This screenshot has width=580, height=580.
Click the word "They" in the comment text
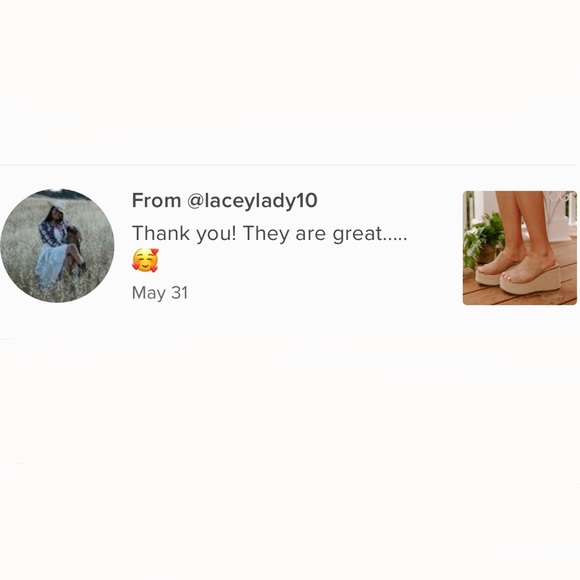266,234
